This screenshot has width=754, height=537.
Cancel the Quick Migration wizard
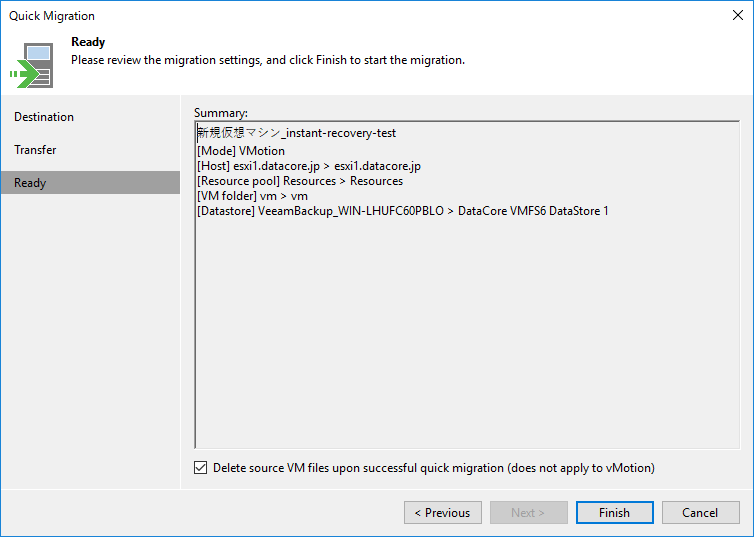point(701,512)
